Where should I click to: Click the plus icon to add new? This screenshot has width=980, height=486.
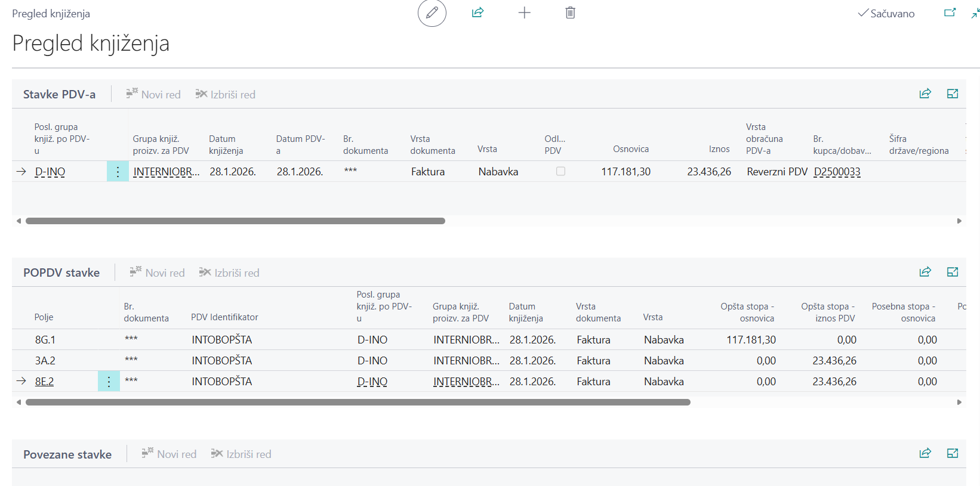pos(524,13)
